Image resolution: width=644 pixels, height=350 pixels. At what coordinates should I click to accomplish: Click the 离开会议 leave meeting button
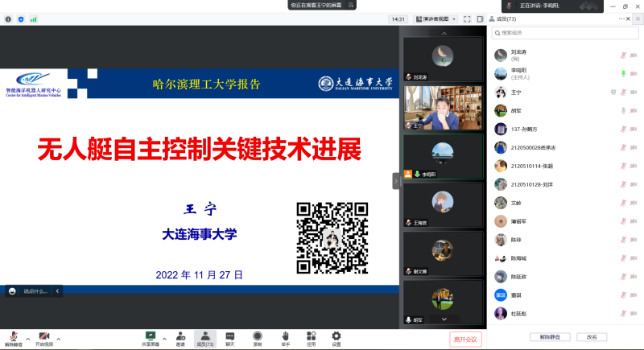point(464,339)
